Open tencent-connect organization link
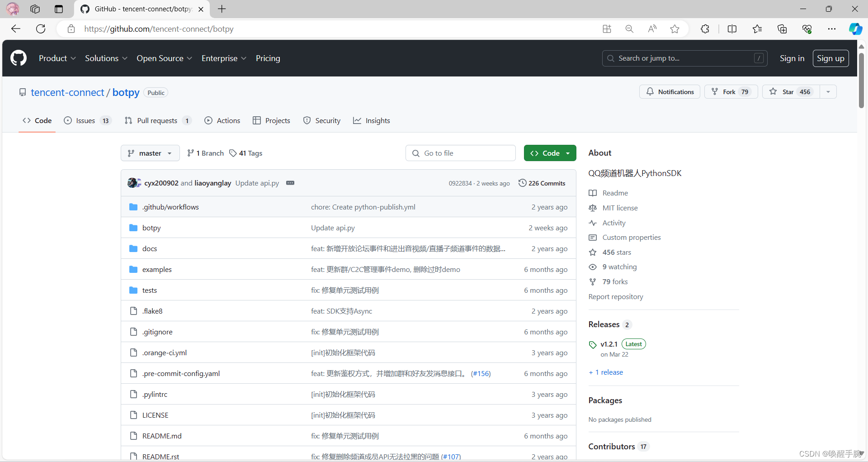Screen dimensions: 868x462 click(x=67, y=92)
